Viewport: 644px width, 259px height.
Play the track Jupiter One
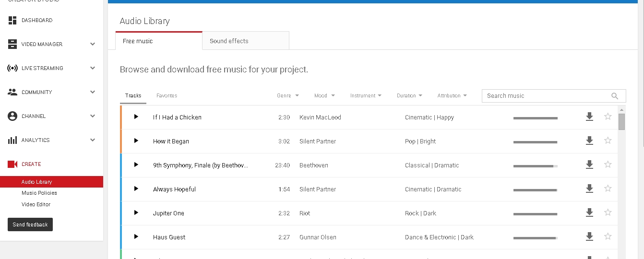[x=136, y=212]
